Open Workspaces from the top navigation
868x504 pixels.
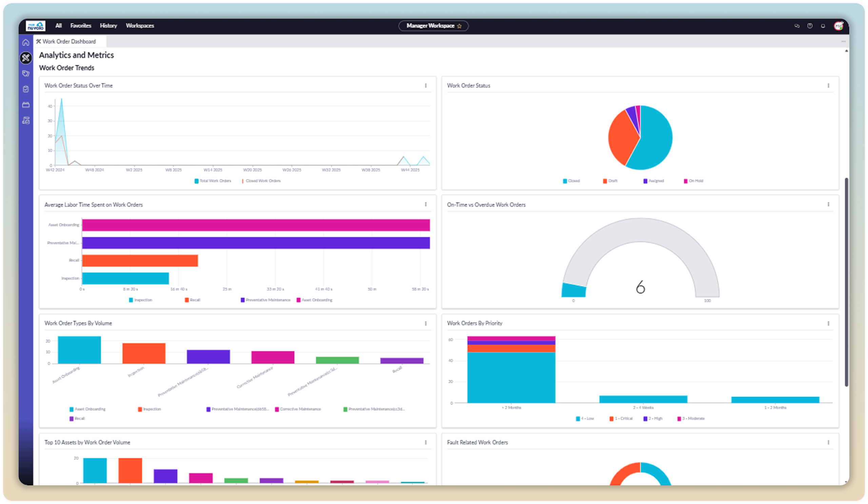(x=140, y=26)
